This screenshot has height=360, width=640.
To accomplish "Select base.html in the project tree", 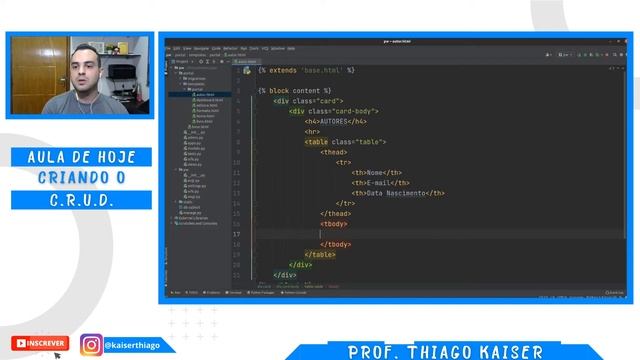I will [198, 127].
